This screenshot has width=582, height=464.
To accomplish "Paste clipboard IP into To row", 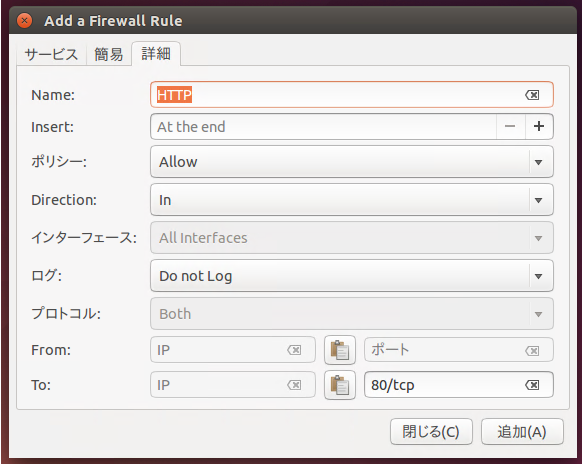I will (x=340, y=385).
